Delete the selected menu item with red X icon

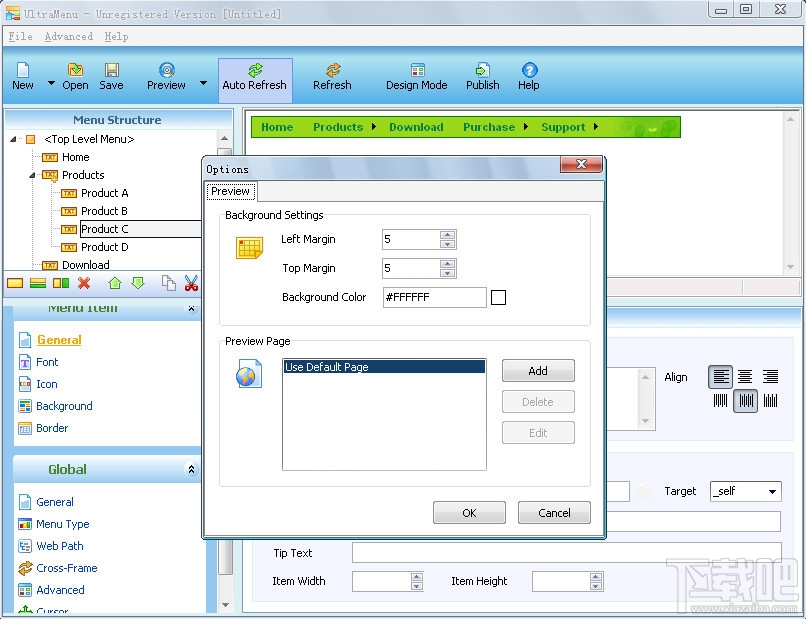83,283
